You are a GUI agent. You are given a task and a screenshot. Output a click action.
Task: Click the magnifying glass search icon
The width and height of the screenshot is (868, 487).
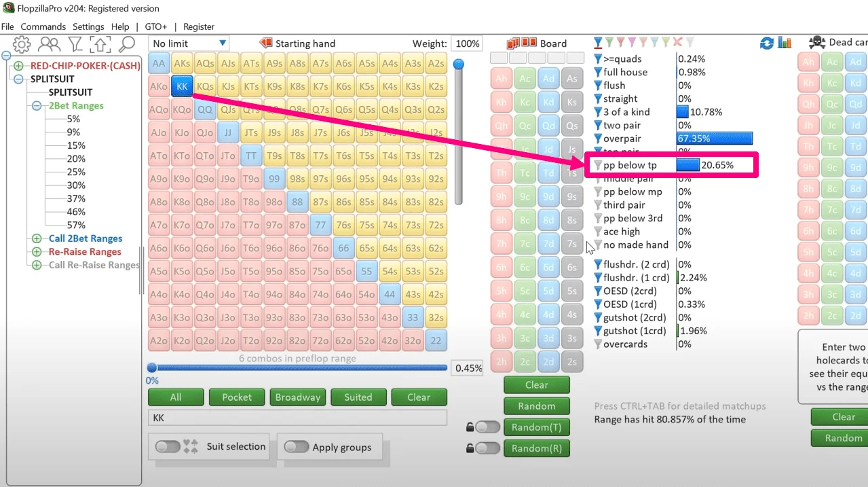point(127,45)
